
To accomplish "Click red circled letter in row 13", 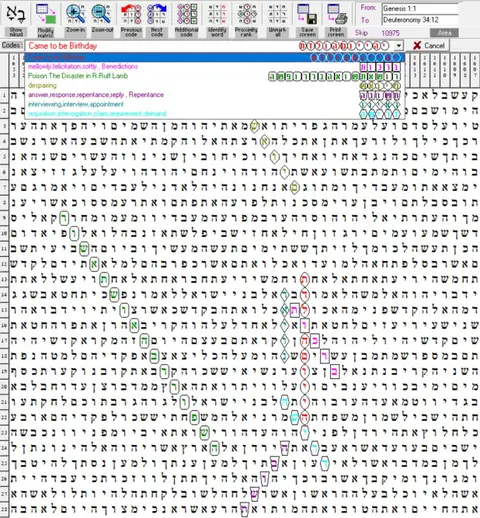I will [305, 279].
